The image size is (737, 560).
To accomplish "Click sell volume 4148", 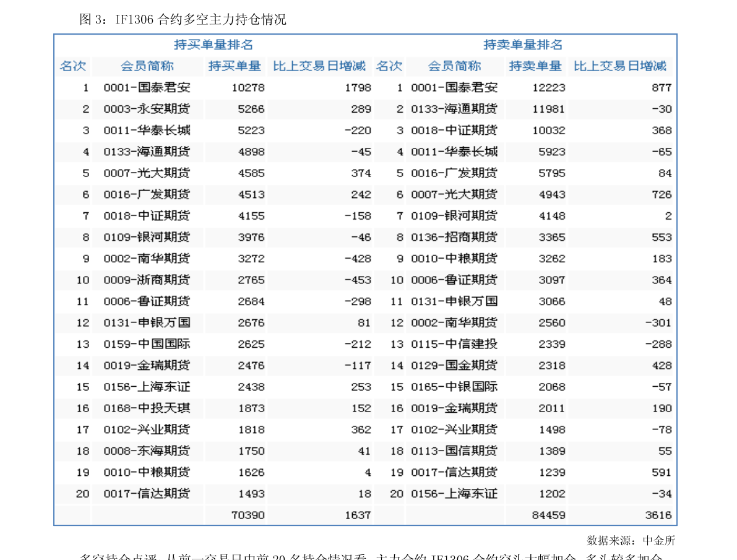I will click(552, 217).
